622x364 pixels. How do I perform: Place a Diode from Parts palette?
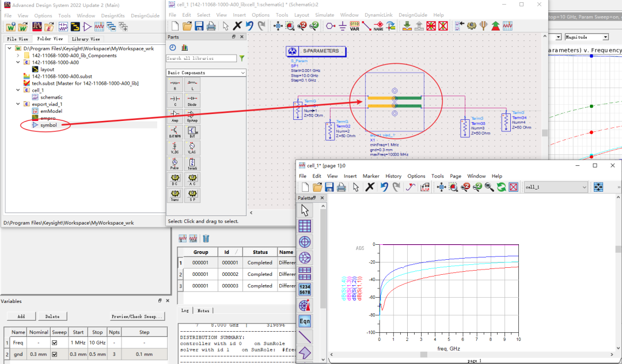(192, 101)
